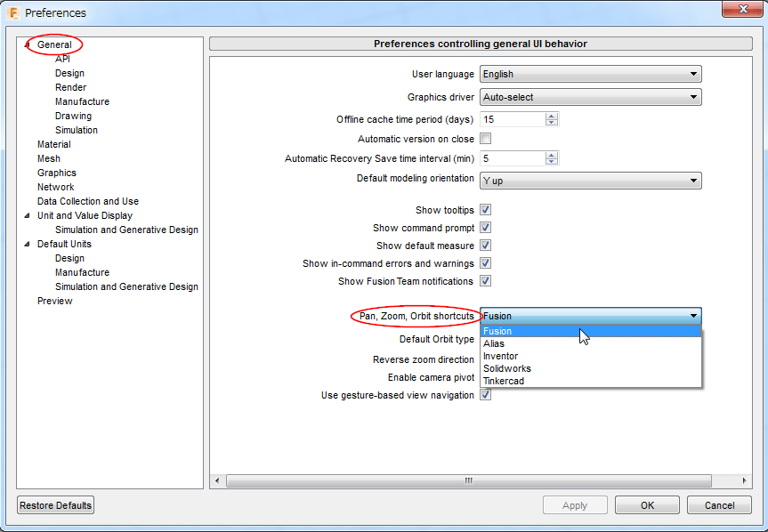Click Restore Defaults
The height and width of the screenshot is (532, 768).
[x=54, y=504]
